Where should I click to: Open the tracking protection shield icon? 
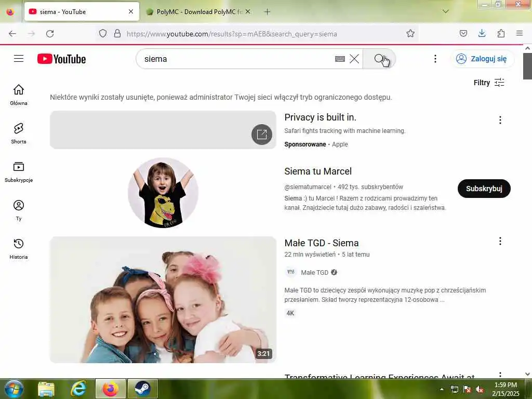point(103,33)
